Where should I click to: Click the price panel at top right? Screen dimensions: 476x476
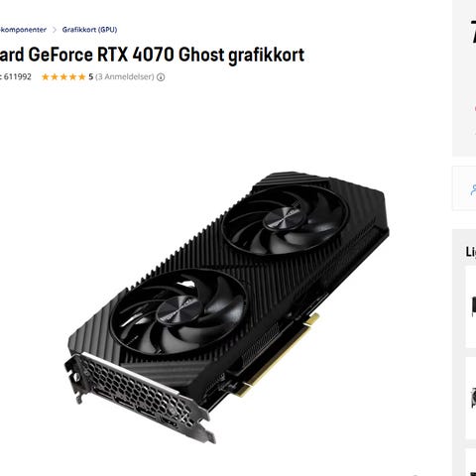point(464,78)
